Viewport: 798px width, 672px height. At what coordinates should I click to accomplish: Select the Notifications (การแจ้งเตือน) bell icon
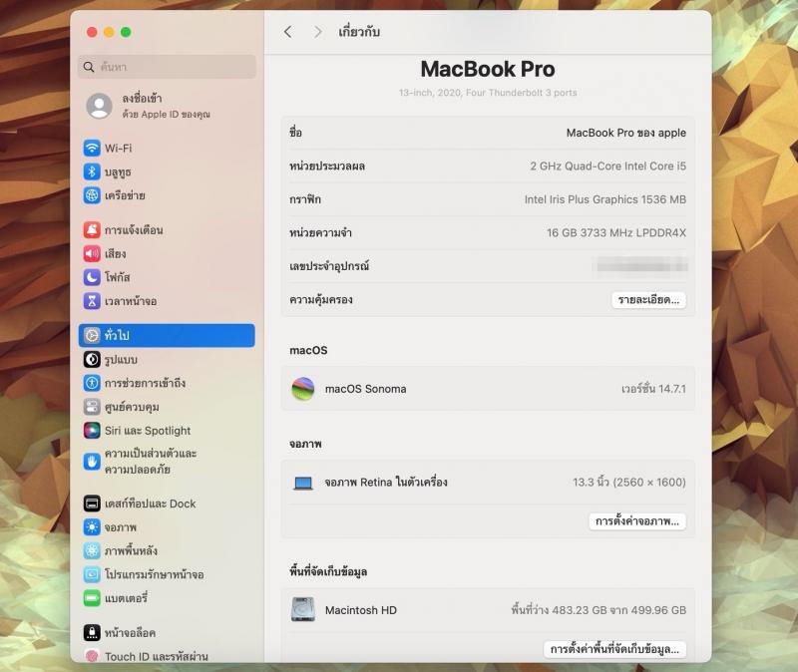point(92,230)
